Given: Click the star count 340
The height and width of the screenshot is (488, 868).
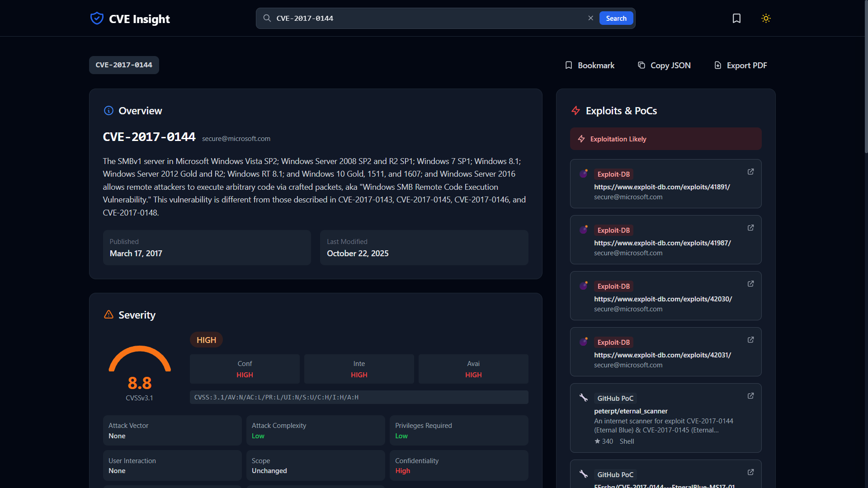Looking at the screenshot, I should [x=604, y=441].
